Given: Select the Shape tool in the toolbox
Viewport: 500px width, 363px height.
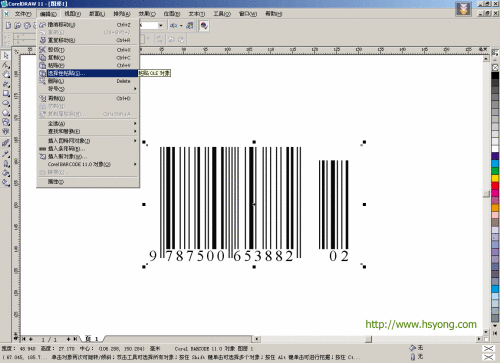Looking at the screenshot, I should click(6, 65).
